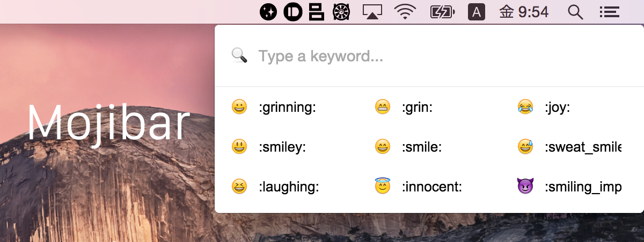The image size is (644, 242).
Task: Select the :joy: keyword label
Action: (557, 108)
